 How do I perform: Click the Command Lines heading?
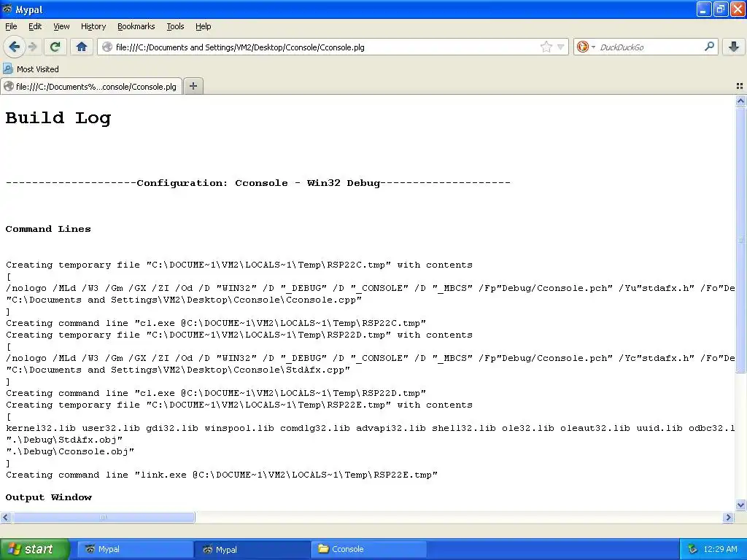click(48, 229)
